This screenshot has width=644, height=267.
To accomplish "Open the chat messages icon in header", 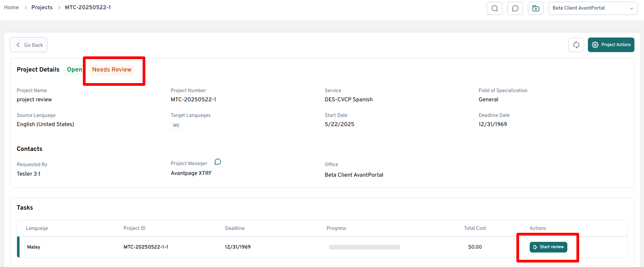I will tap(515, 8).
